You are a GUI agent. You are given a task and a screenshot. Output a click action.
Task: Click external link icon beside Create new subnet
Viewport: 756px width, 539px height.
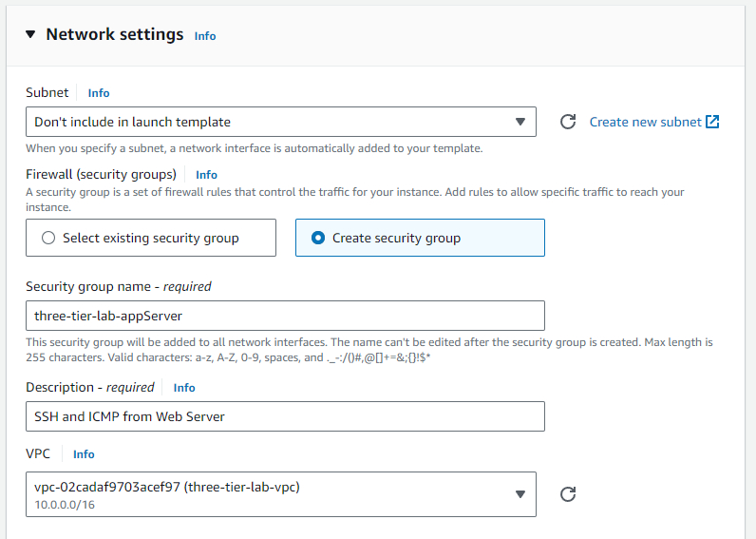(x=712, y=122)
